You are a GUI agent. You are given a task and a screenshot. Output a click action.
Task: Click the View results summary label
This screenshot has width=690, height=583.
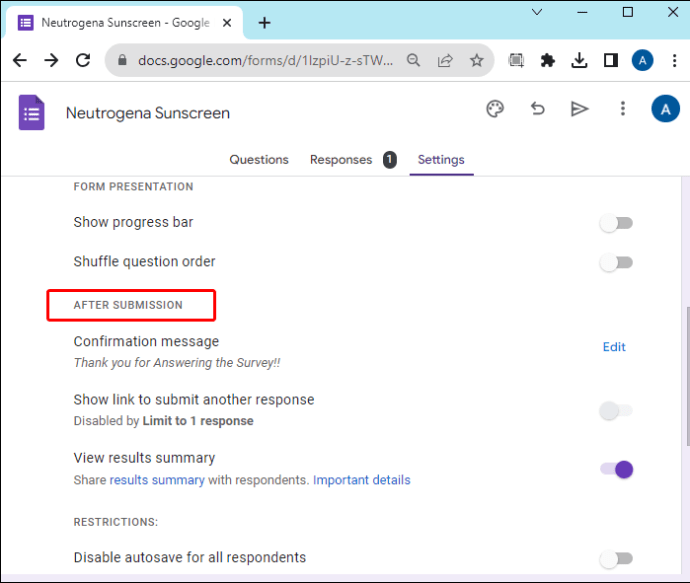click(144, 458)
